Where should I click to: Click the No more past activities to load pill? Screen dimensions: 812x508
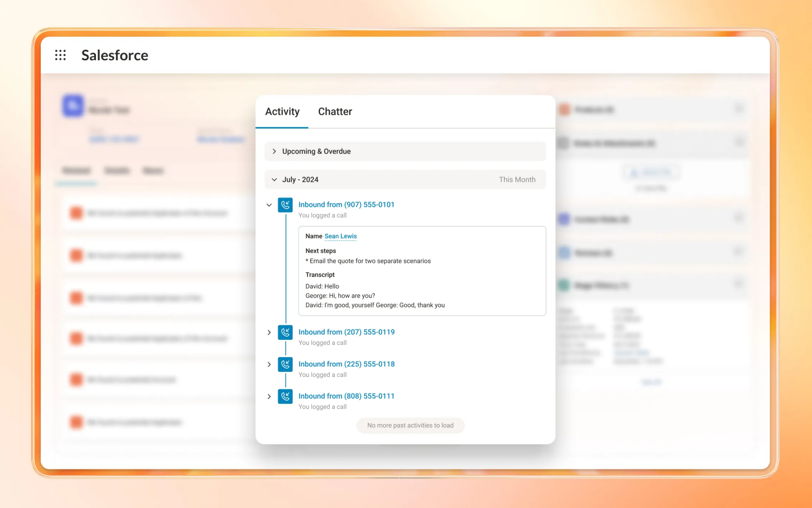click(410, 425)
